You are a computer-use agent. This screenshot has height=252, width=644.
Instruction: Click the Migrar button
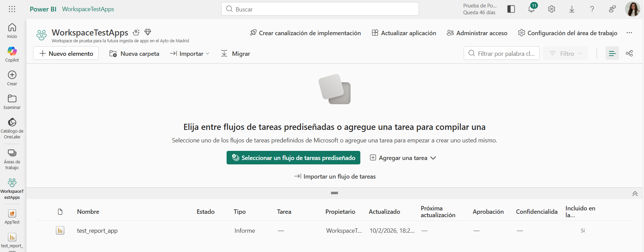tap(235, 53)
